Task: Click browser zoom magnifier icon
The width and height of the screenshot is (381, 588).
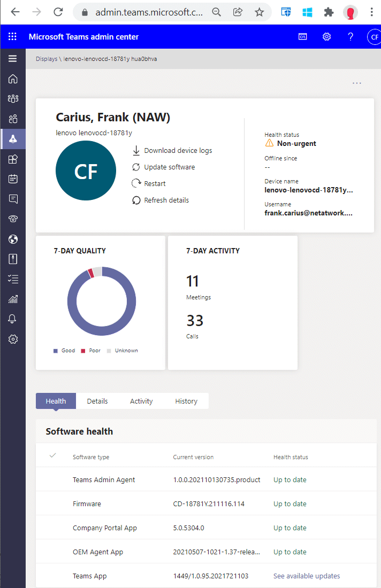Action: coord(217,12)
